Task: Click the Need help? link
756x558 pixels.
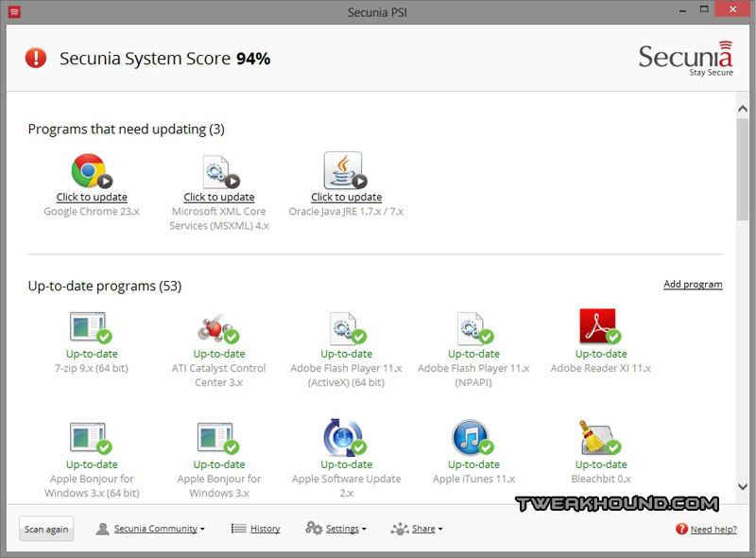Action: pyautogui.click(x=713, y=530)
